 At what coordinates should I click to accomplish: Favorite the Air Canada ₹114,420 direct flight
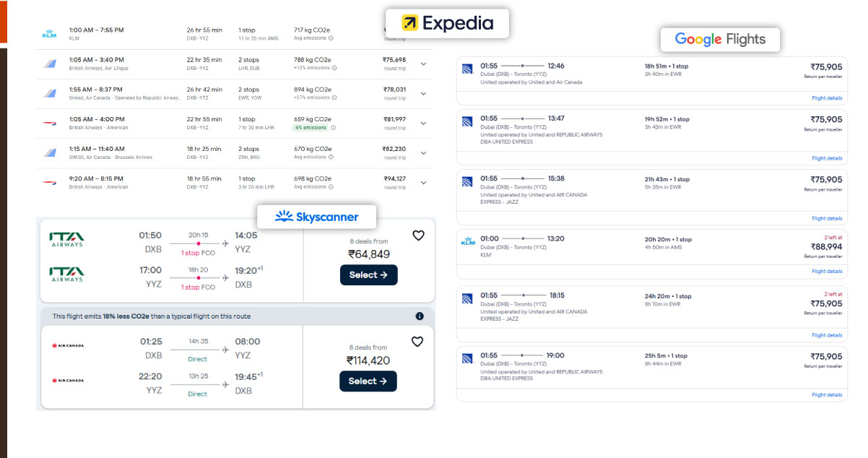[417, 342]
